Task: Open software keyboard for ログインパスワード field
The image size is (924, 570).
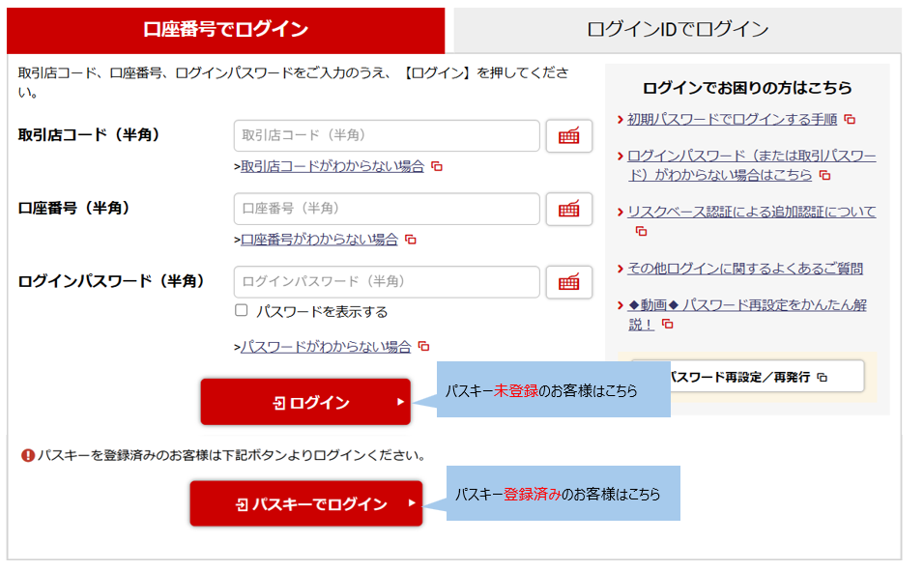Action: tap(568, 282)
